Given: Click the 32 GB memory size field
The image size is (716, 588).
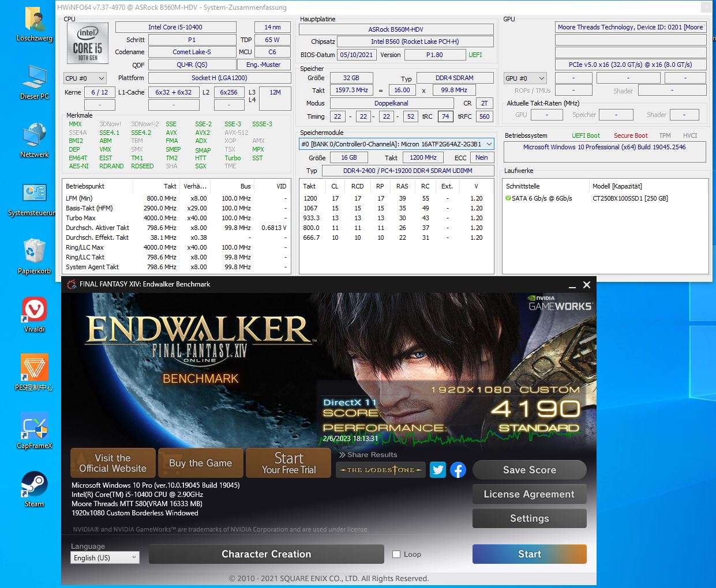Looking at the screenshot, I should click(351, 78).
